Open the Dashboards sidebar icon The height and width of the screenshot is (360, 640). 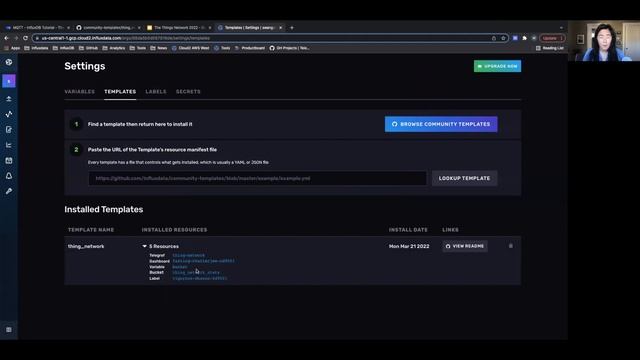click(x=9, y=145)
